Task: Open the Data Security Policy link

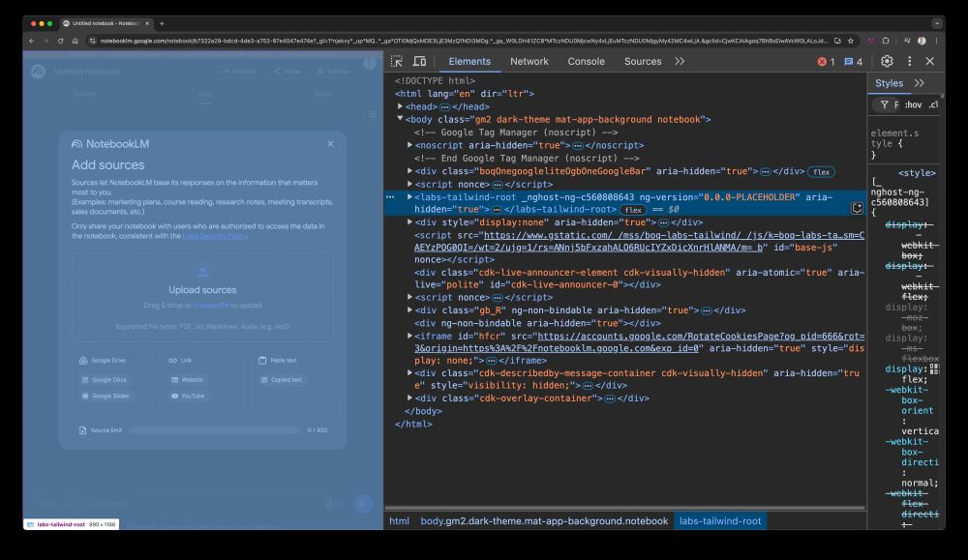Action: click(x=215, y=236)
